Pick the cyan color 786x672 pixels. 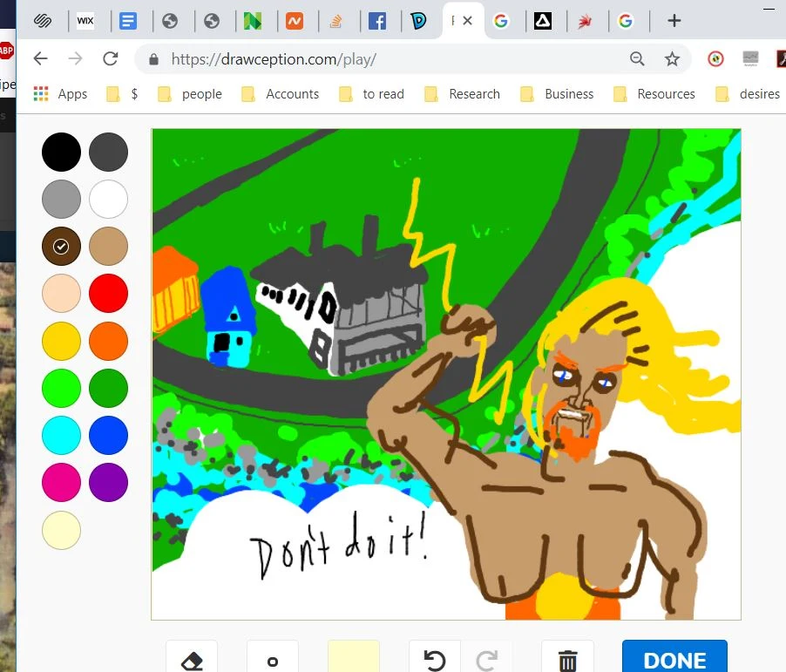[x=61, y=435]
